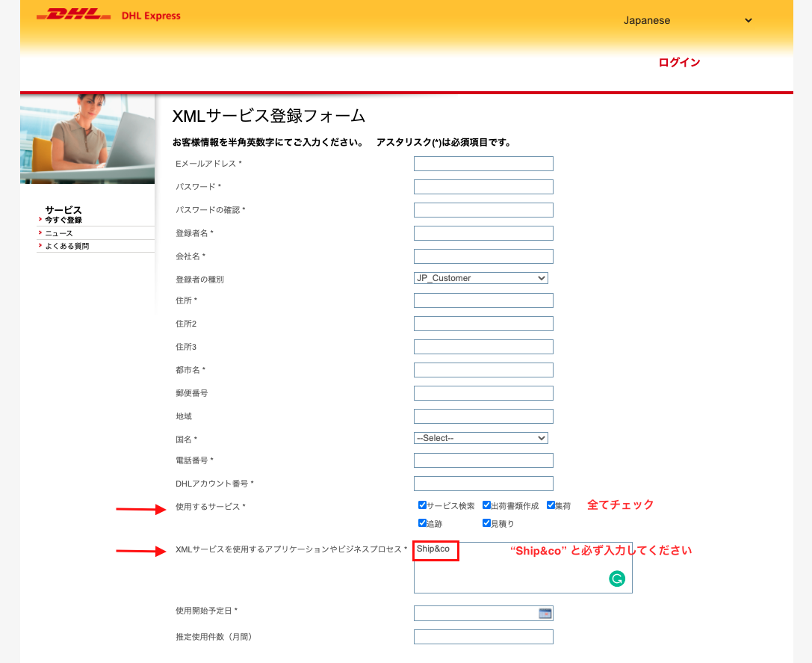Focus the 郵便番号 input field

pos(483,393)
